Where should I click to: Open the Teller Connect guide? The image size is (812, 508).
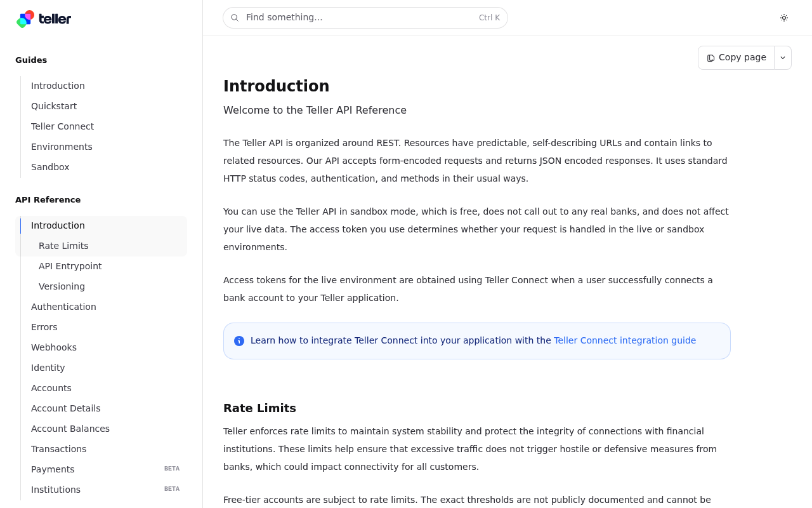click(x=62, y=126)
